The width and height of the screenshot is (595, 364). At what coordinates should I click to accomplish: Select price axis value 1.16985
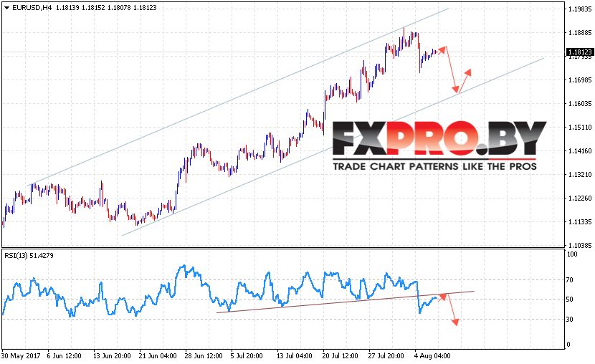(x=580, y=80)
